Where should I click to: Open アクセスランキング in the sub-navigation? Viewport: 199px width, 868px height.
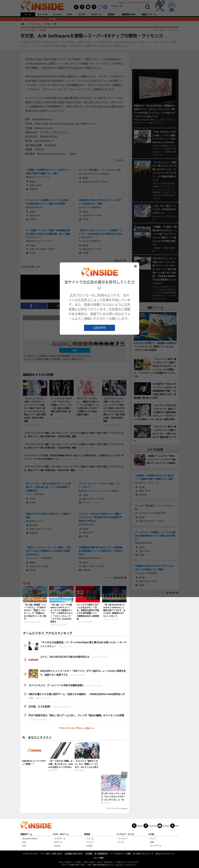point(33,19)
